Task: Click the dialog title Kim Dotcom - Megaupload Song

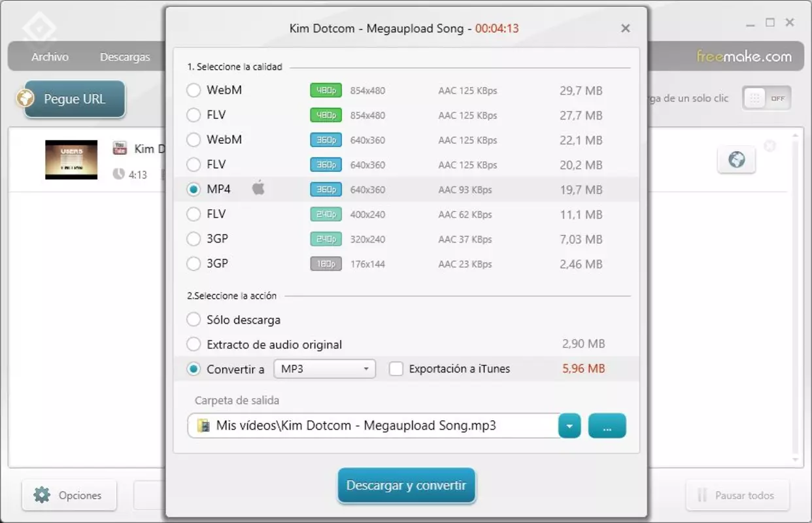Action: [377, 29]
